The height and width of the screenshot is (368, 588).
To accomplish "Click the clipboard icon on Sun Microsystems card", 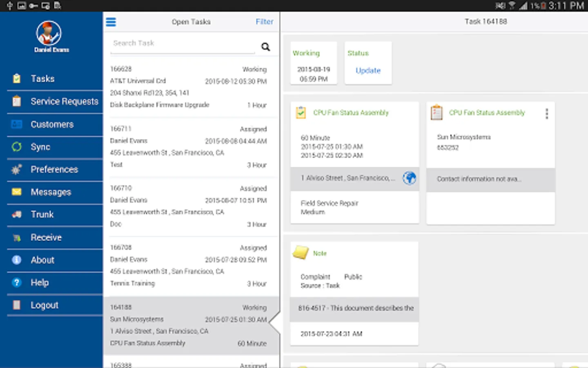I will point(437,112).
